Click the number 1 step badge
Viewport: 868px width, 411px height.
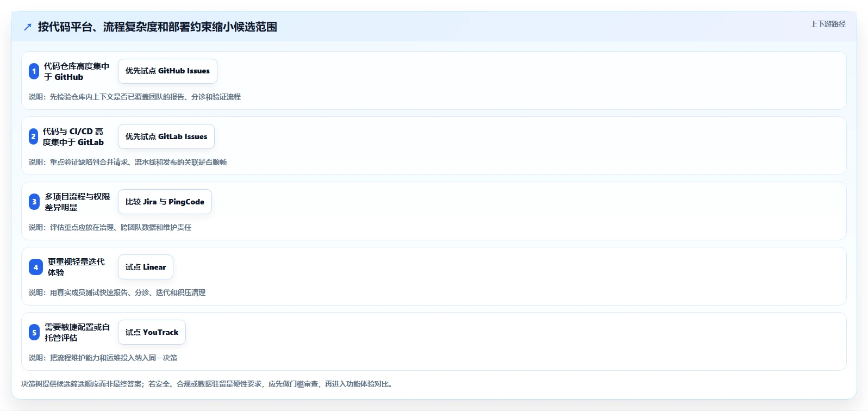[x=34, y=71]
